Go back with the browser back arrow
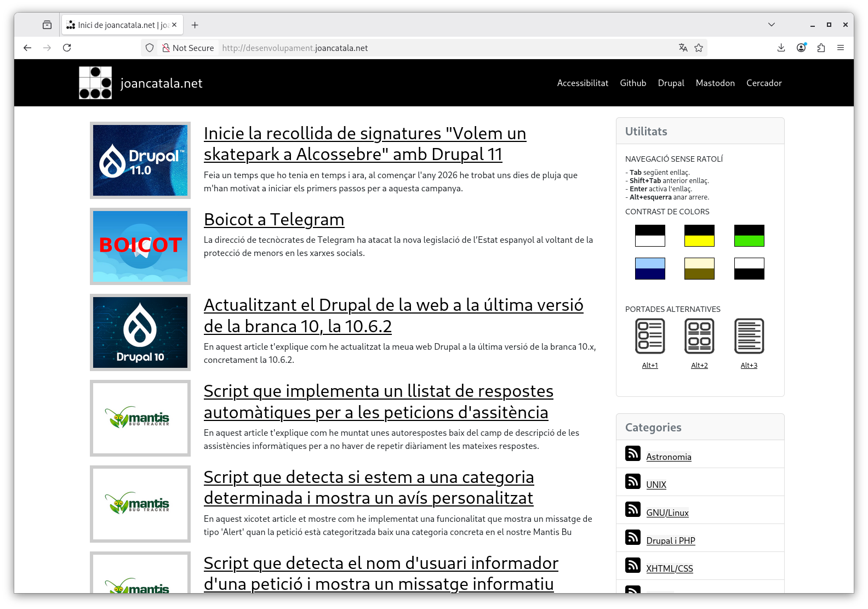 coord(27,48)
